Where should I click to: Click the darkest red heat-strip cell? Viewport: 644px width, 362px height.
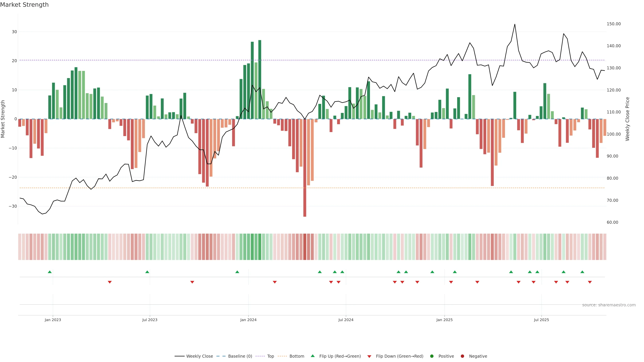click(x=305, y=247)
